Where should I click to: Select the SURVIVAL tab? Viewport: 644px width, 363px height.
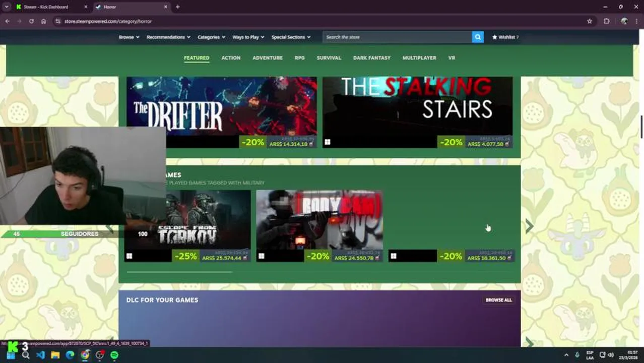pos(329,57)
